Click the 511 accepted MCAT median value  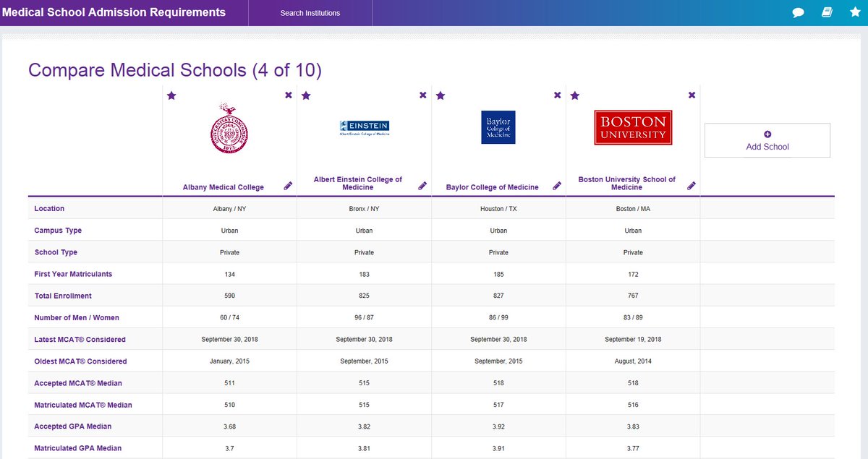click(229, 382)
